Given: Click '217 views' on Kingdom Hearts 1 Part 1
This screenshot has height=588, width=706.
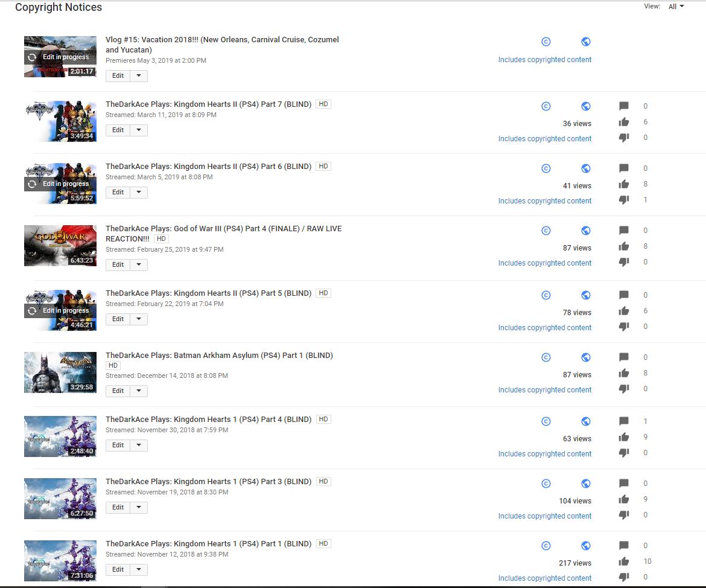Looking at the screenshot, I should click(575, 563).
